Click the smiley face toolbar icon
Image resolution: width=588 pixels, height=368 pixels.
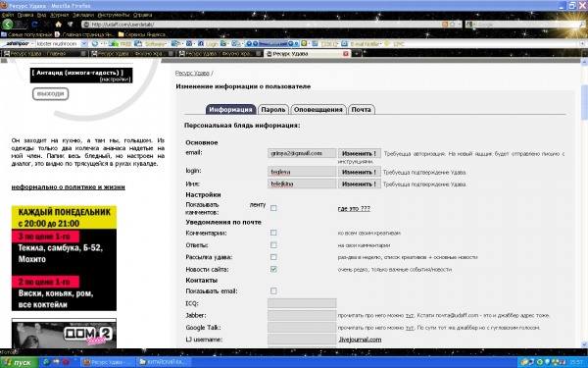[x=304, y=44]
